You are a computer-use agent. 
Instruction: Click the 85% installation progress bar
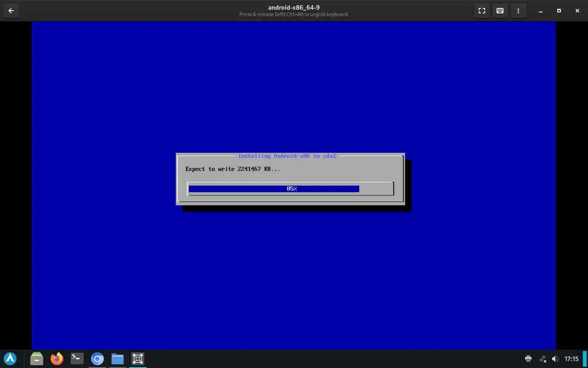pyautogui.click(x=290, y=189)
